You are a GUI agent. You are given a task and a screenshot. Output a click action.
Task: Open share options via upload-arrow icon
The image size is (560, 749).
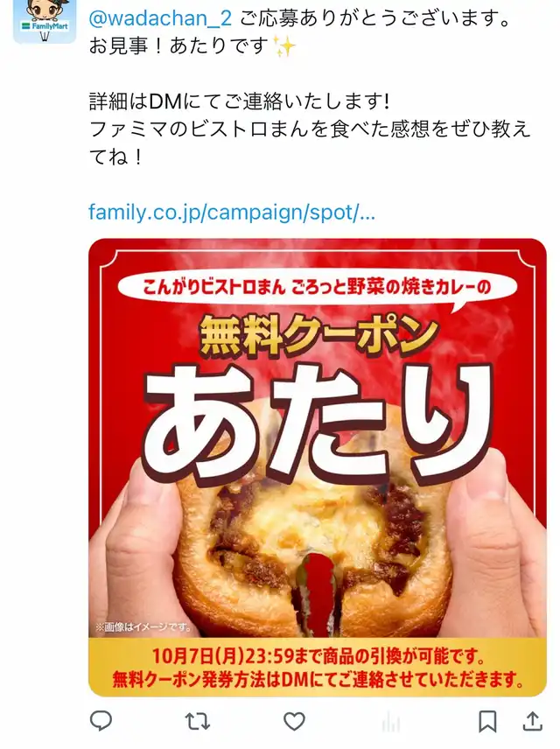click(532, 721)
